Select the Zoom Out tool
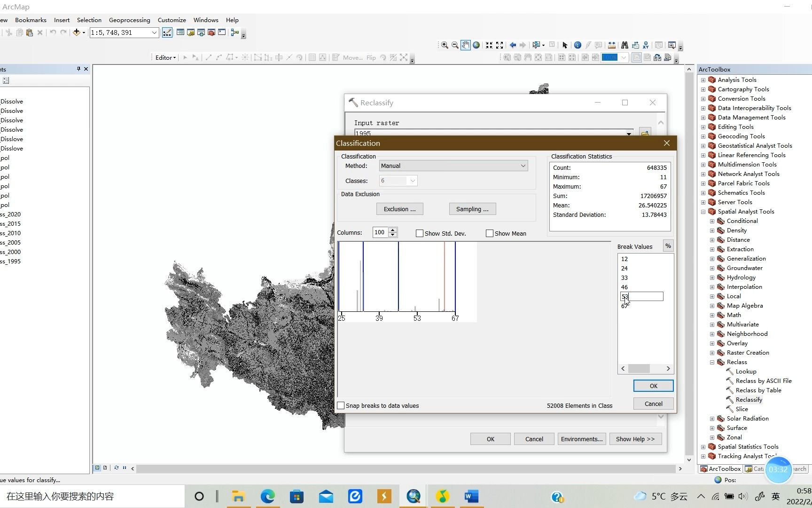Screen dimensions: 812x508 coord(455,45)
